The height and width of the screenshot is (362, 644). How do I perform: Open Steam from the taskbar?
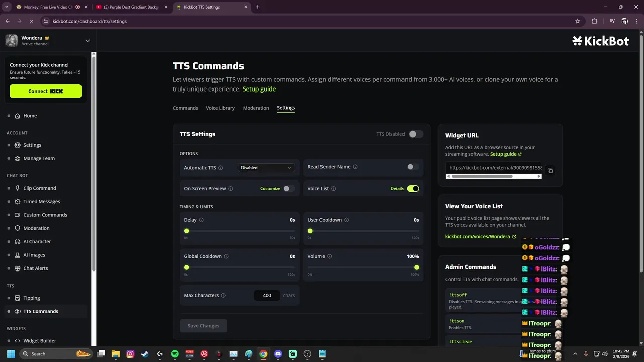pyautogui.click(x=145, y=354)
